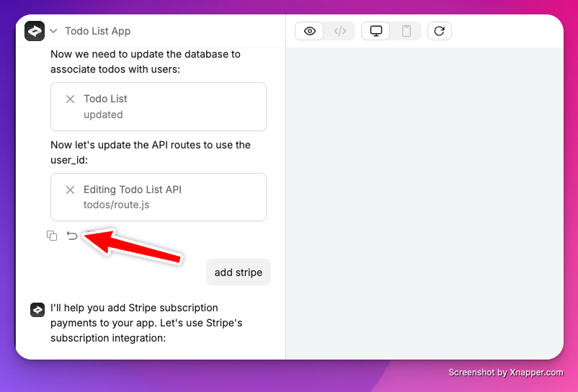The image size is (578, 392).
Task: Click the assistant avatar beside the Stripe reply
Action: [x=37, y=310]
